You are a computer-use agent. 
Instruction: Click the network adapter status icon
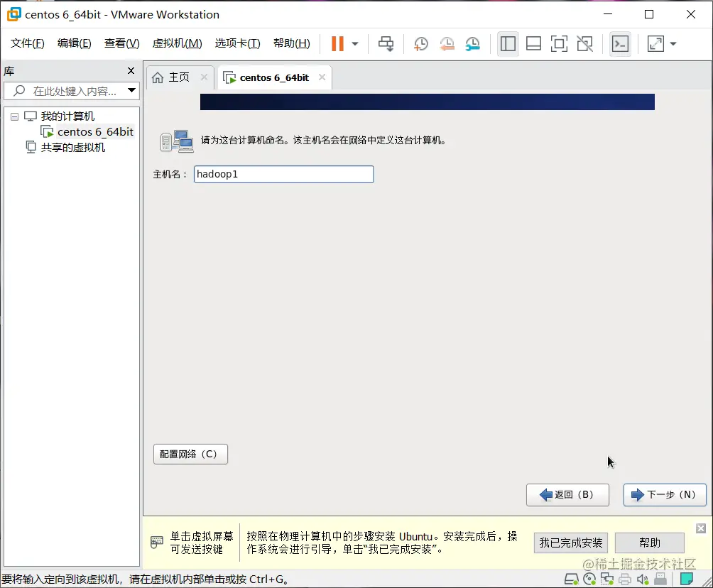tap(607, 579)
